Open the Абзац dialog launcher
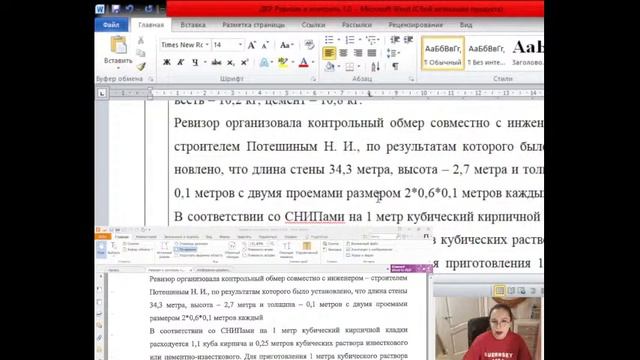The height and width of the screenshot is (360, 640). coord(411,79)
